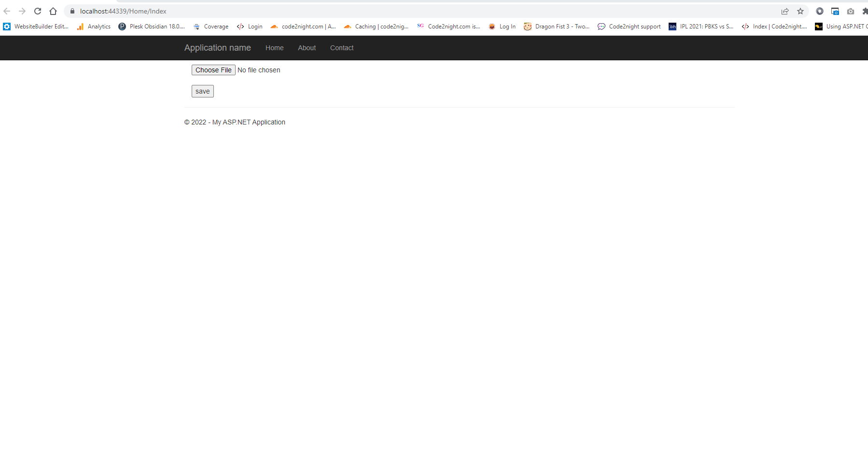Open the Using ASP.NET bookmark

click(x=841, y=27)
